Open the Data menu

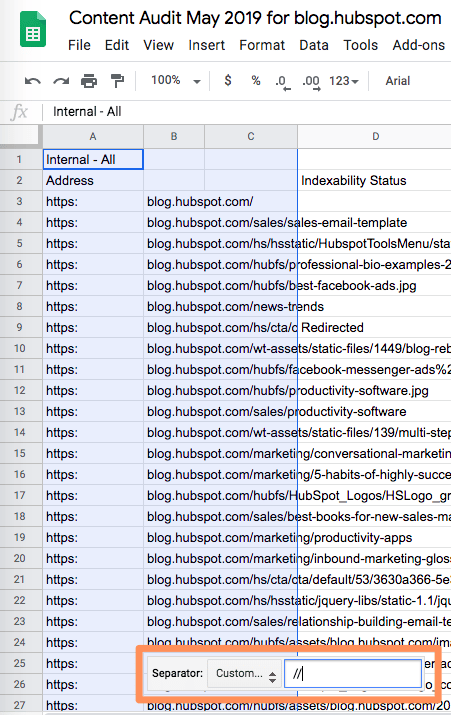pos(314,45)
